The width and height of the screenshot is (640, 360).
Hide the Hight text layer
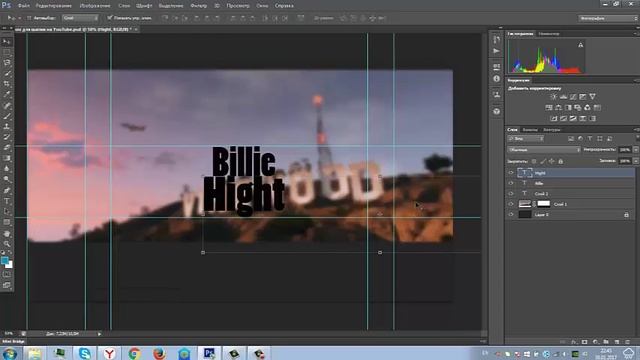511,173
